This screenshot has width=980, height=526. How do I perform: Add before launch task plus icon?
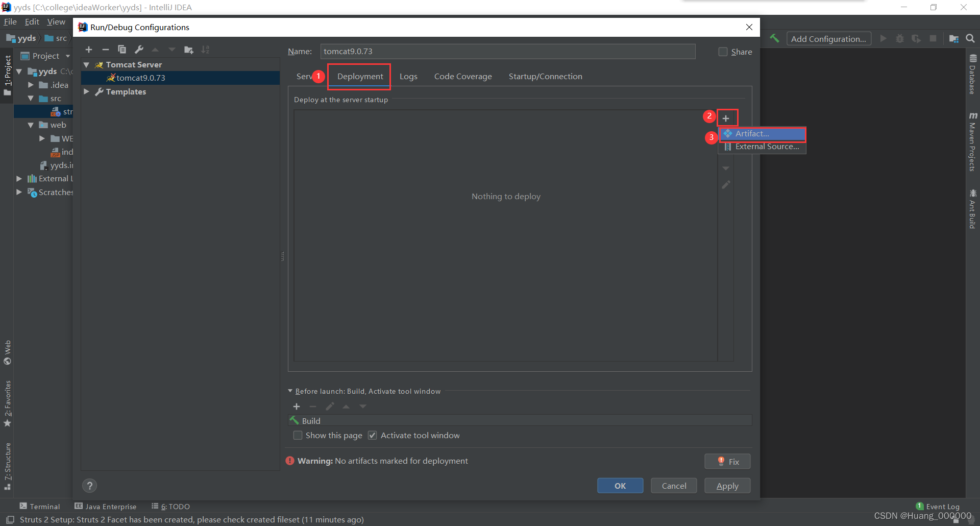[297, 407]
